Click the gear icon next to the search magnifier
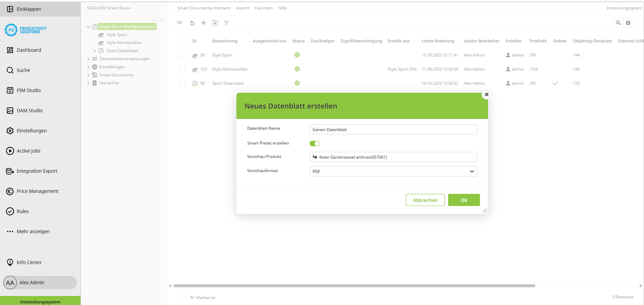 (x=628, y=23)
